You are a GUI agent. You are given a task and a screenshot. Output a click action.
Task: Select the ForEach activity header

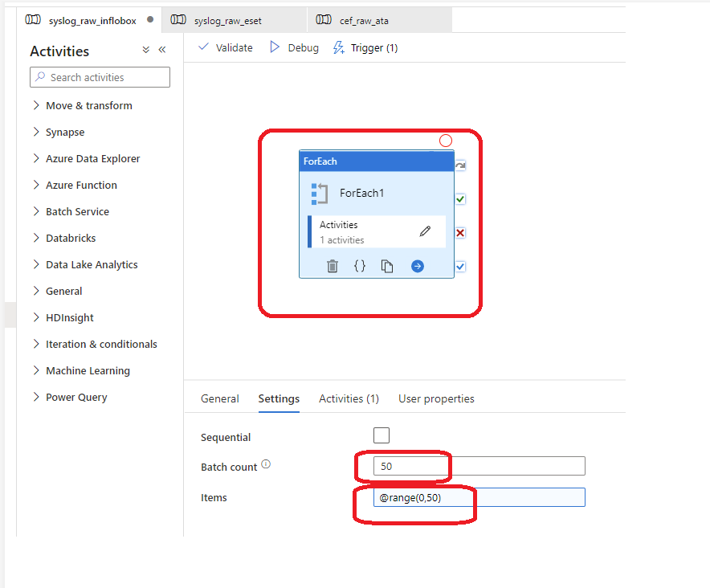376,161
